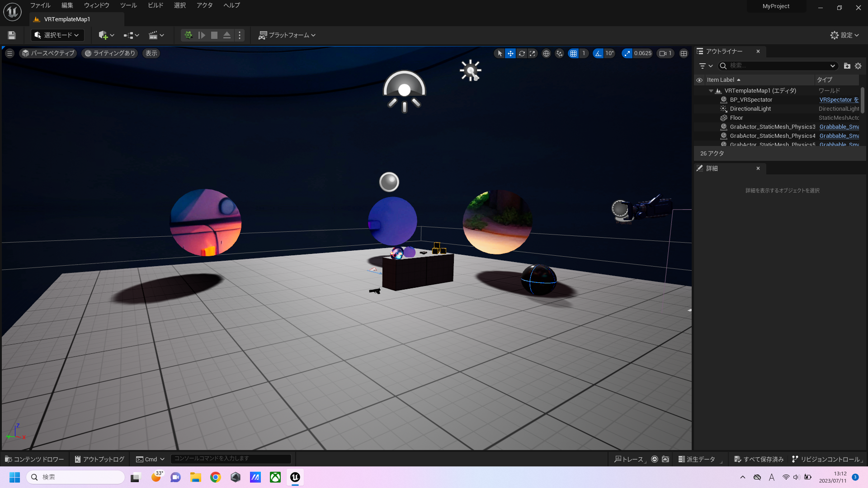
Task: Select GrabActor_StaticMesh_Physics3 in the outliner
Action: pyautogui.click(x=772, y=127)
